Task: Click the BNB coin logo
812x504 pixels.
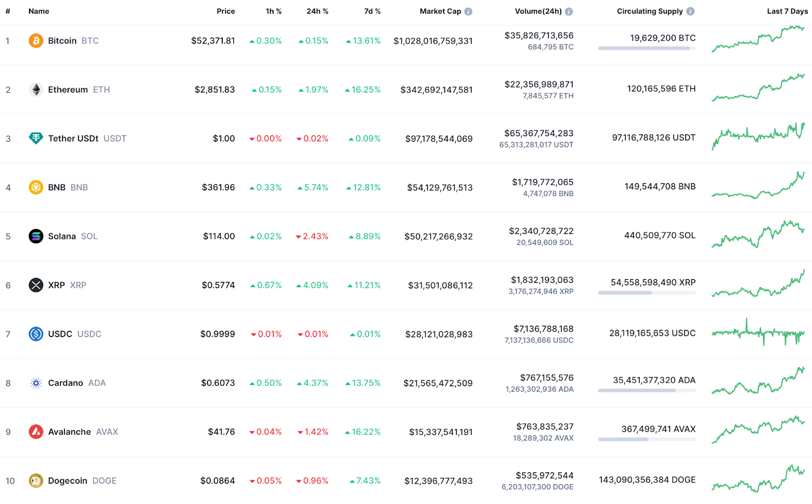Action: tap(35, 187)
